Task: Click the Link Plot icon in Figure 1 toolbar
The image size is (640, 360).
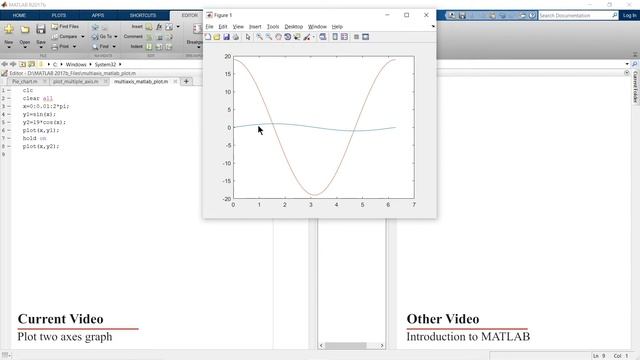Action: pos(323,37)
